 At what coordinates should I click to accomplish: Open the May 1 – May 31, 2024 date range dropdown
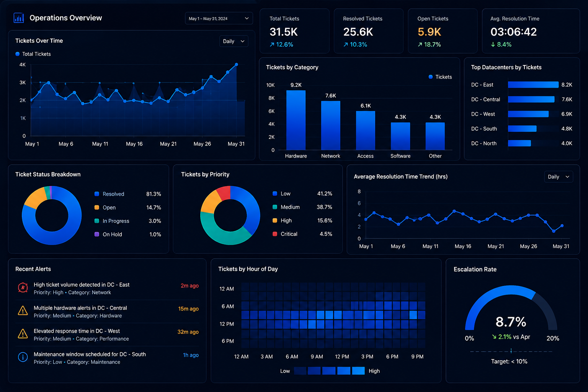point(219,18)
